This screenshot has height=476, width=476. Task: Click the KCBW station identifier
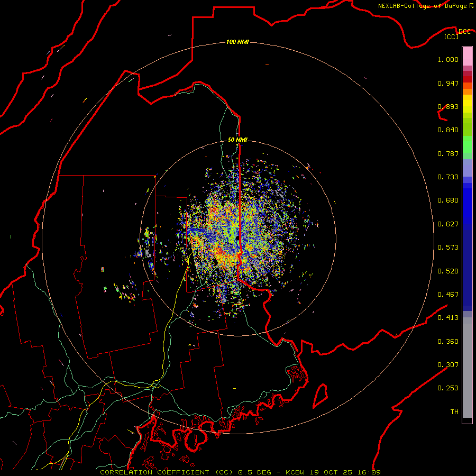[296, 472]
